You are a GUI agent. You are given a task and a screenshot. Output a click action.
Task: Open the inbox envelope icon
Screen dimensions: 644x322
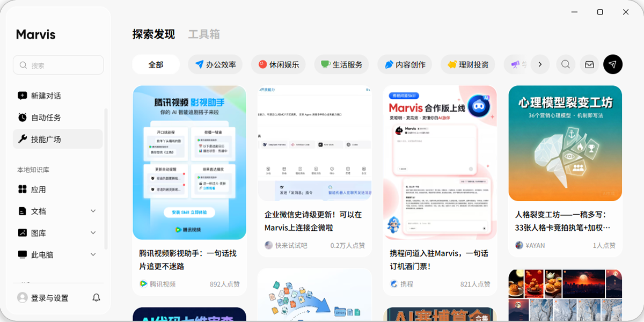[x=589, y=64]
